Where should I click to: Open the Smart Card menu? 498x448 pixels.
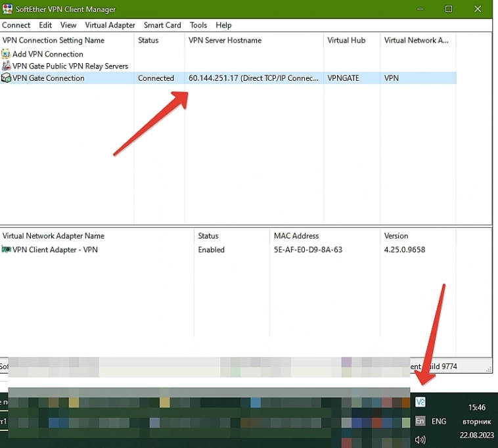coord(162,25)
